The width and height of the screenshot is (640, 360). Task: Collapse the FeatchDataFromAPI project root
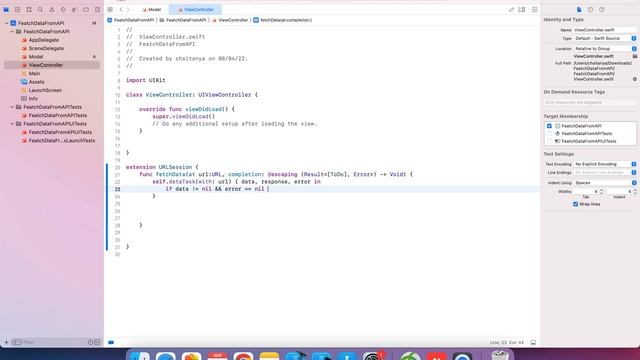(7, 23)
